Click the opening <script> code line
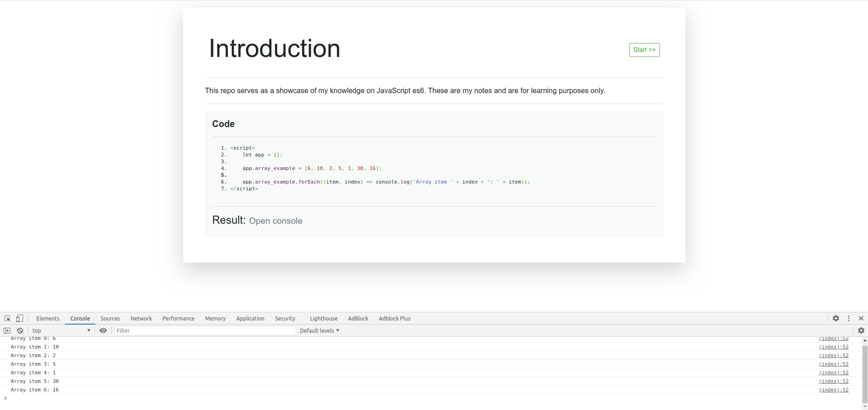 point(242,148)
